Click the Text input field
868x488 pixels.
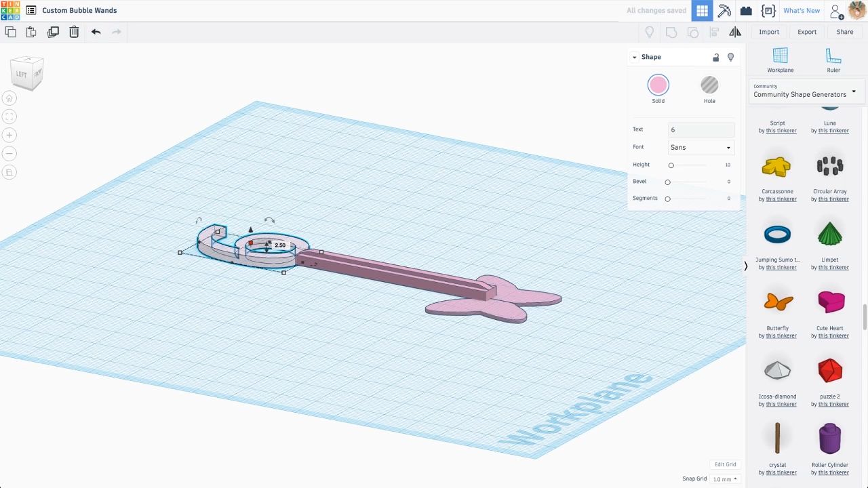click(701, 129)
